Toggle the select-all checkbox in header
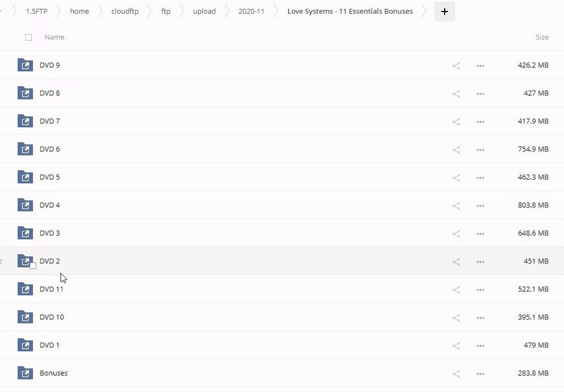The height and width of the screenshot is (392, 564). pyautogui.click(x=29, y=37)
